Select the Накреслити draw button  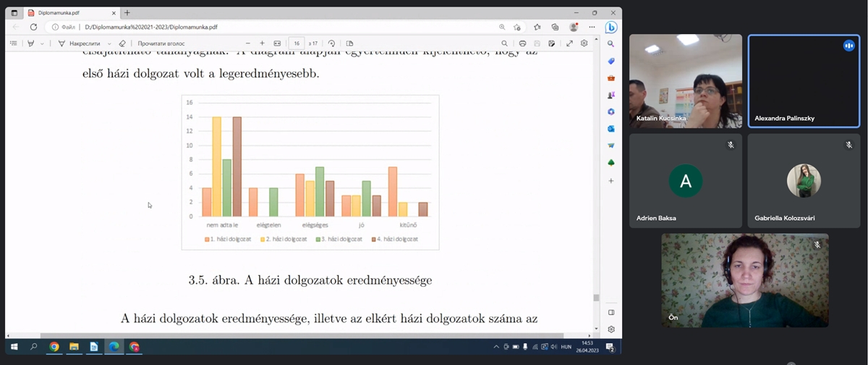(x=78, y=43)
